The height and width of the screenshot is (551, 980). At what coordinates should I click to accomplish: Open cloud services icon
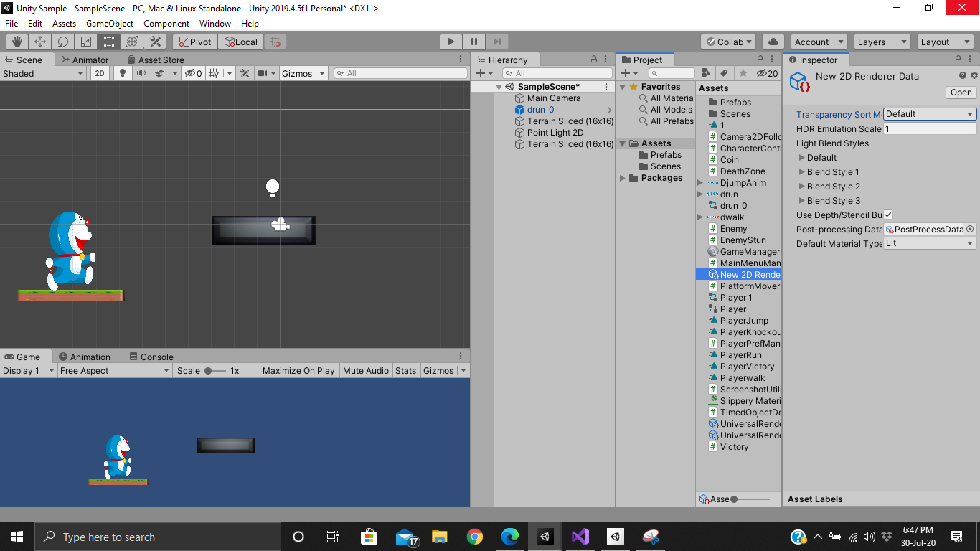point(773,42)
